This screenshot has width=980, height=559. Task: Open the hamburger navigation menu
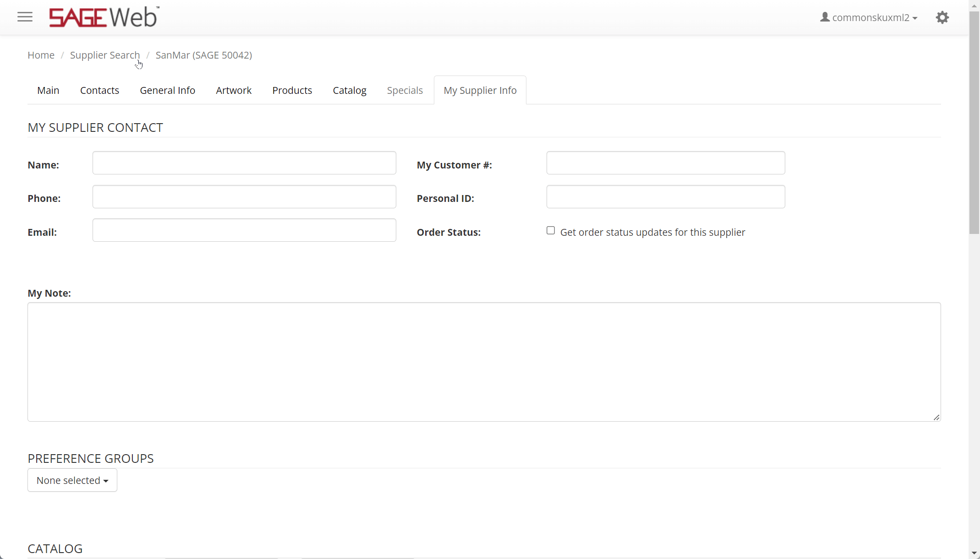click(25, 17)
